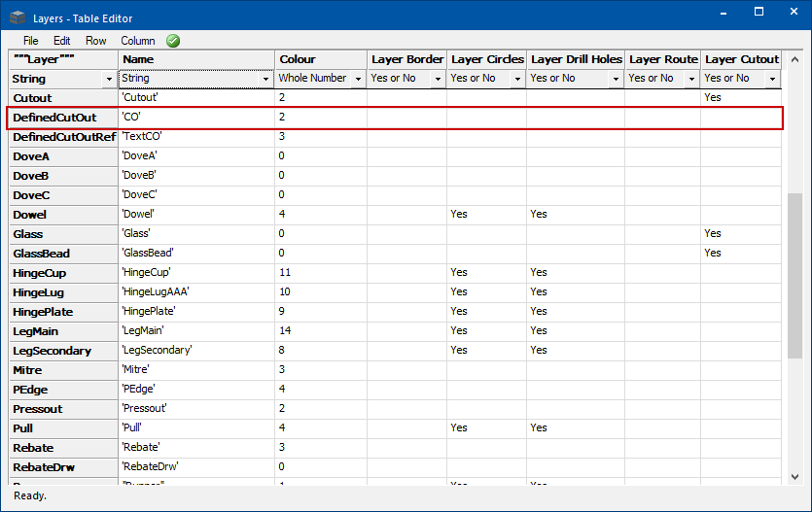Screen dimensions: 812x512
Task: Click the Layer Circles column header
Action: coord(487,59)
